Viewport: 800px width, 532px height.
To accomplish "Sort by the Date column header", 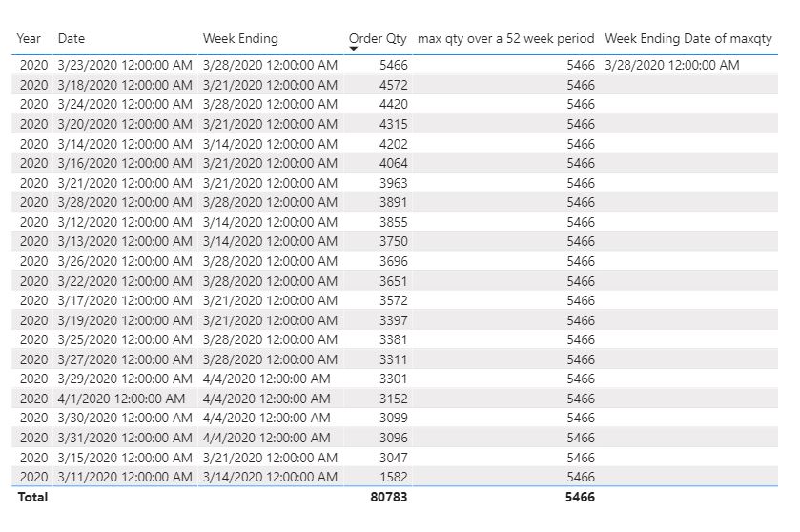I will pos(72,39).
